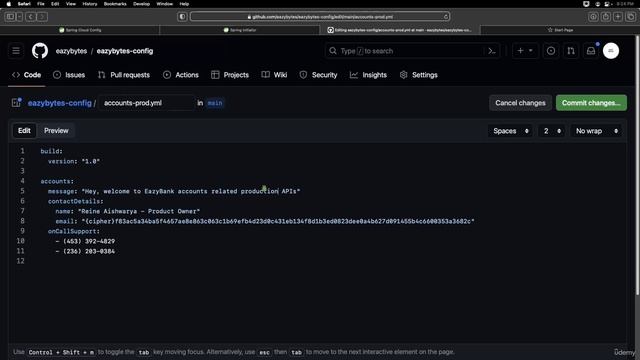Click Safari share icon

(606, 17)
